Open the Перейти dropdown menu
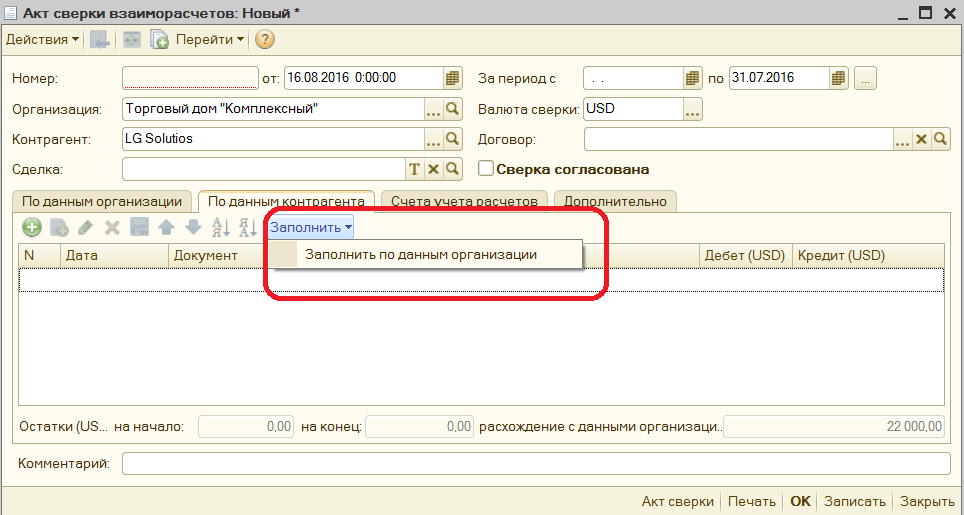This screenshot has width=964, height=515. click(x=210, y=40)
